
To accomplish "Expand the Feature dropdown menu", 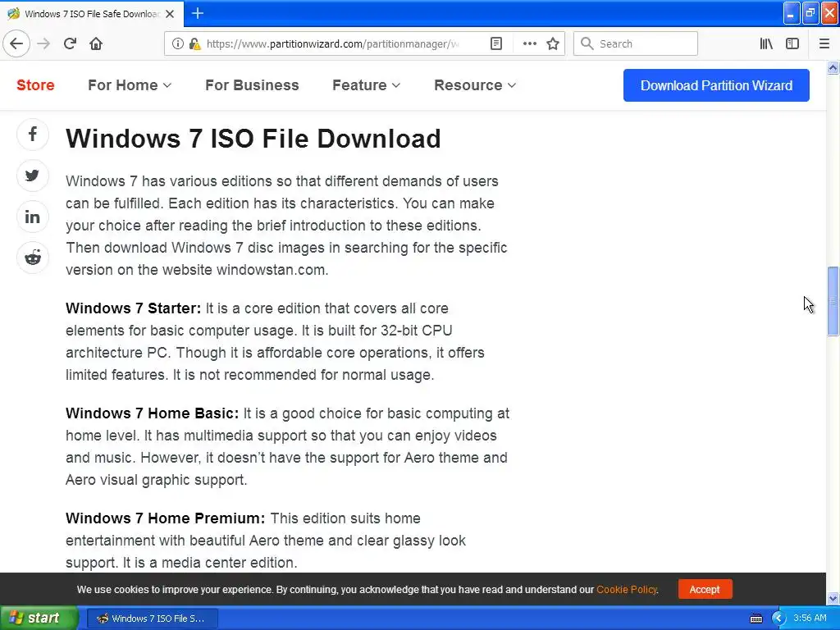I will click(x=366, y=85).
